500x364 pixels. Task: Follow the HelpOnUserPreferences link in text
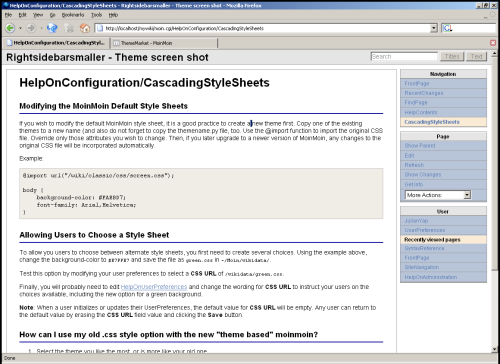(154, 287)
